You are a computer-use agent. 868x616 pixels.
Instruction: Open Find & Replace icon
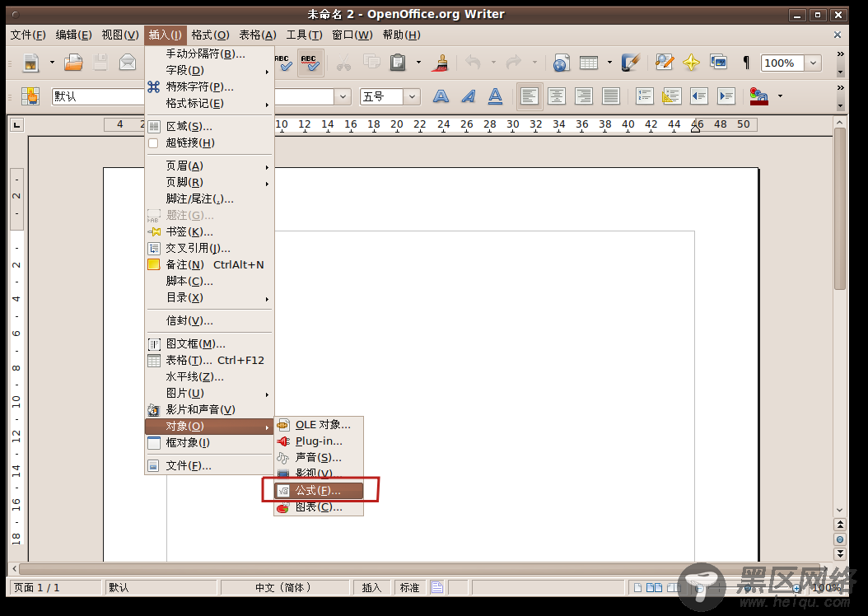[665, 63]
